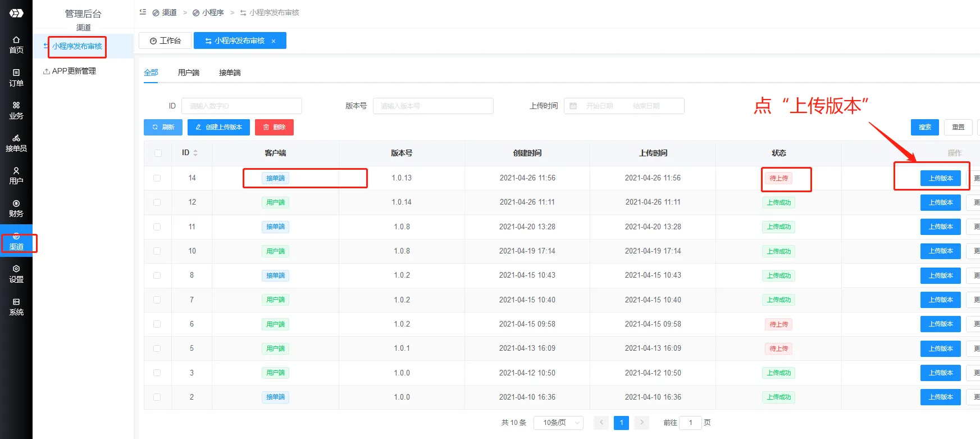This screenshot has height=439, width=980.
Task: Sort the table by ID column arrows
Action: 195,153
